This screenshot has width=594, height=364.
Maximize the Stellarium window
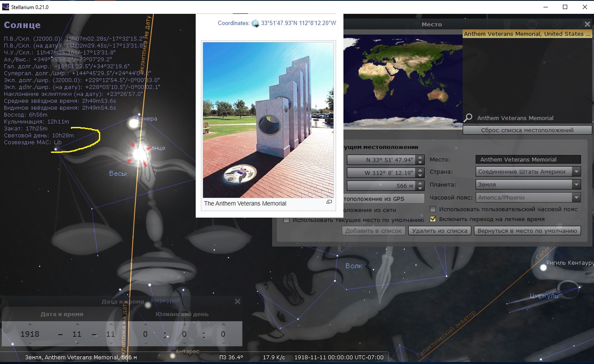pos(565,7)
